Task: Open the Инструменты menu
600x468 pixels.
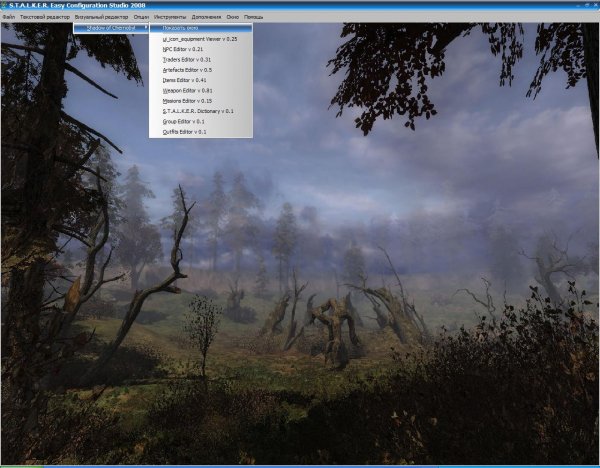Action: [170, 17]
